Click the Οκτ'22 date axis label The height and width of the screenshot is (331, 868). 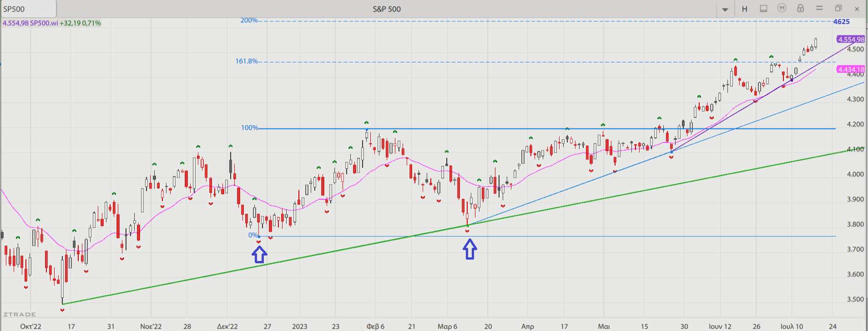31,326
